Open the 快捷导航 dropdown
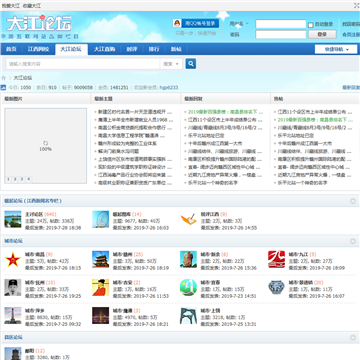 pos(336,49)
